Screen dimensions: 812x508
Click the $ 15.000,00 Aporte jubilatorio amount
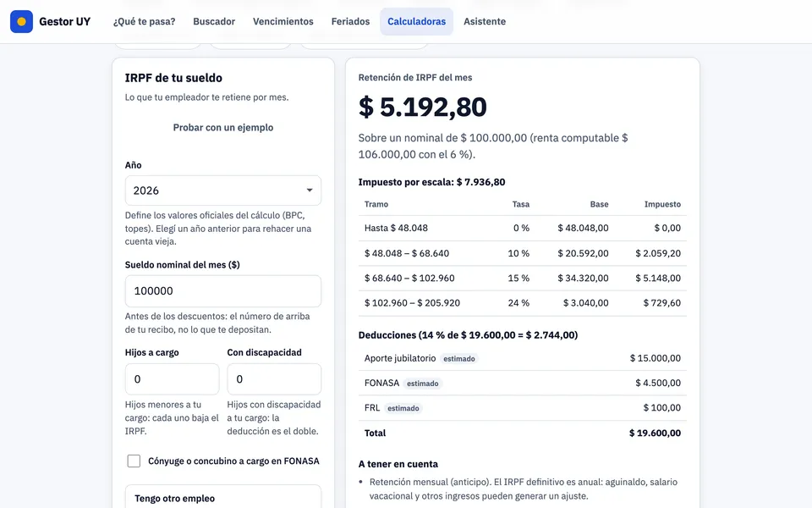click(655, 358)
